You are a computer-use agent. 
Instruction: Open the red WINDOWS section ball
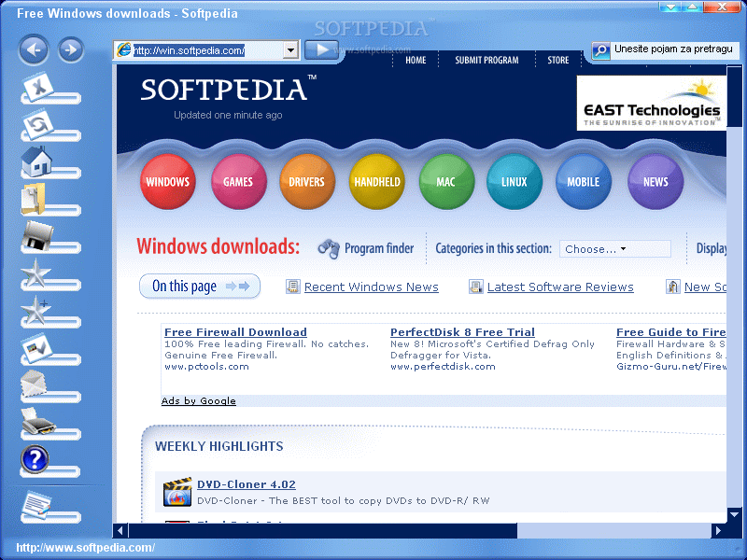[x=168, y=181]
